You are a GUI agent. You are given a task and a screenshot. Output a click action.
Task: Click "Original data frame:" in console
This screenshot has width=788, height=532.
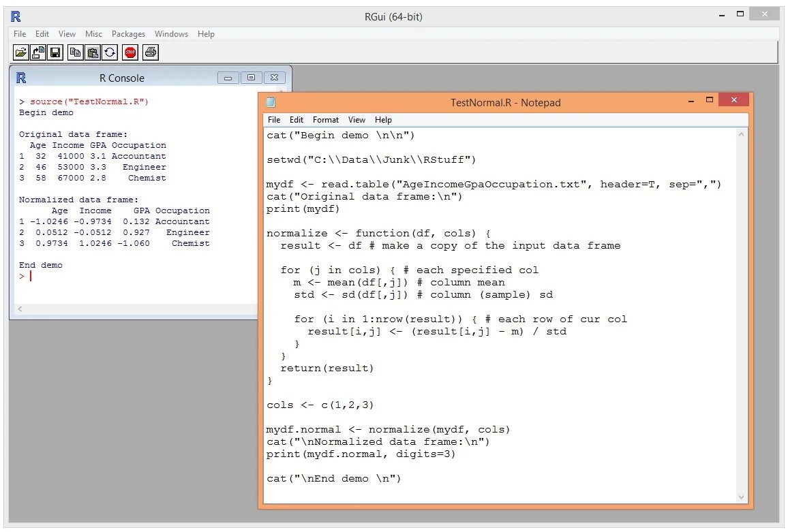[73, 134]
